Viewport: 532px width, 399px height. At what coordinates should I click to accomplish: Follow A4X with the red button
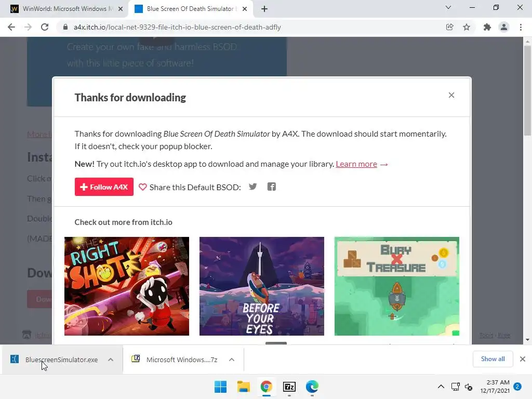tap(104, 187)
